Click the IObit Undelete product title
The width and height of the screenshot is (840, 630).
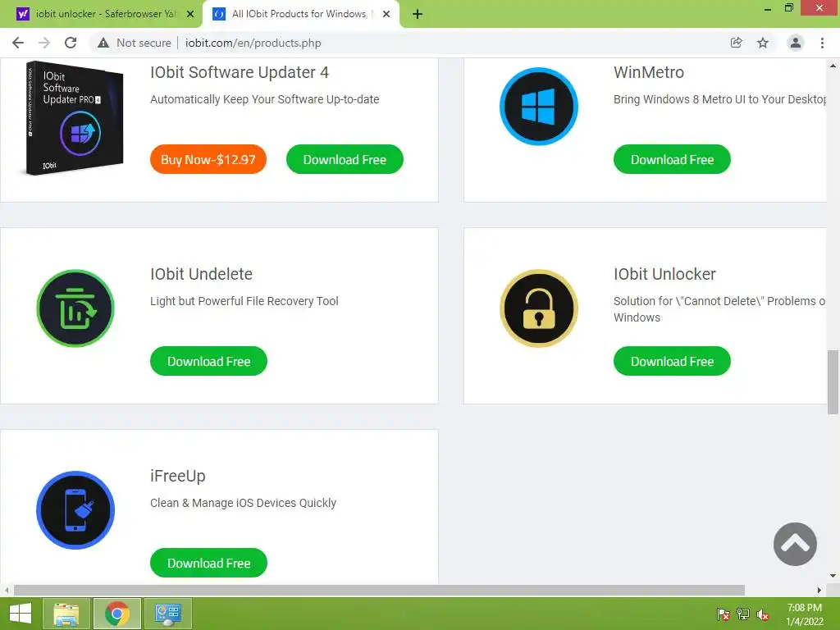(201, 274)
